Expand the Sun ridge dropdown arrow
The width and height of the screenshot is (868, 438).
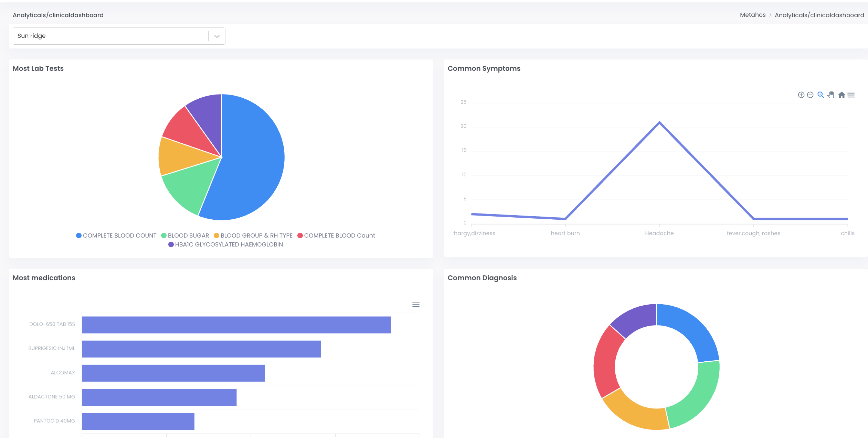217,36
